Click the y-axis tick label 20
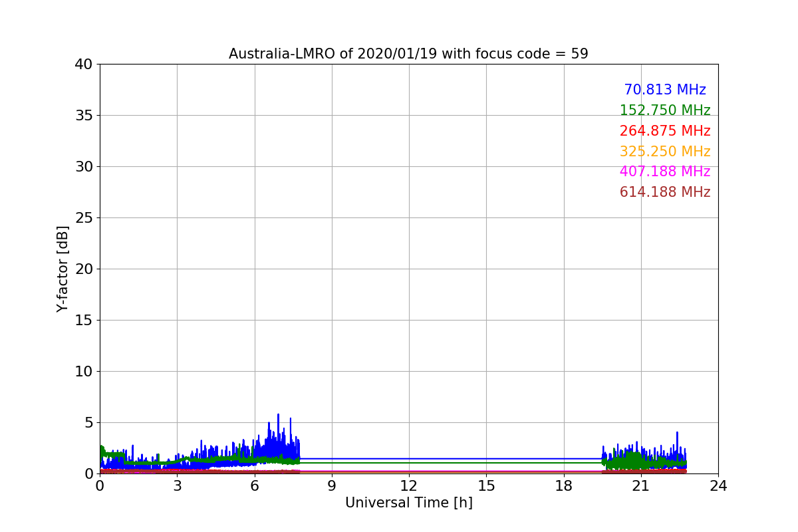The width and height of the screenshot is (798, 532). tap(83, 269)
